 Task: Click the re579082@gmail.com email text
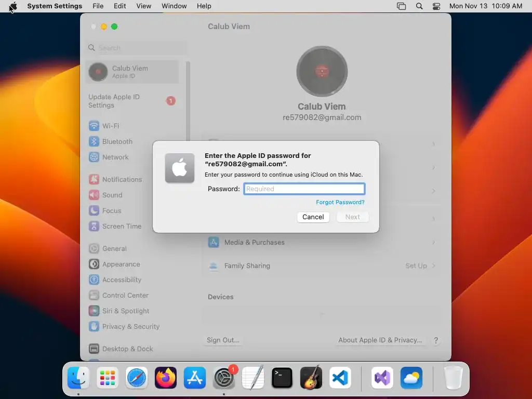tap(322, 117)
